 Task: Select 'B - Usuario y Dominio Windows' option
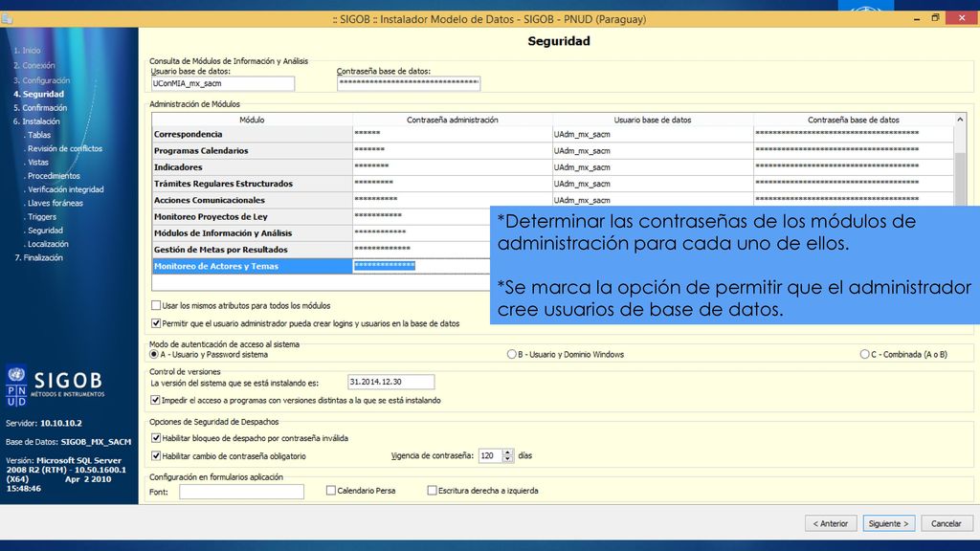511,354
